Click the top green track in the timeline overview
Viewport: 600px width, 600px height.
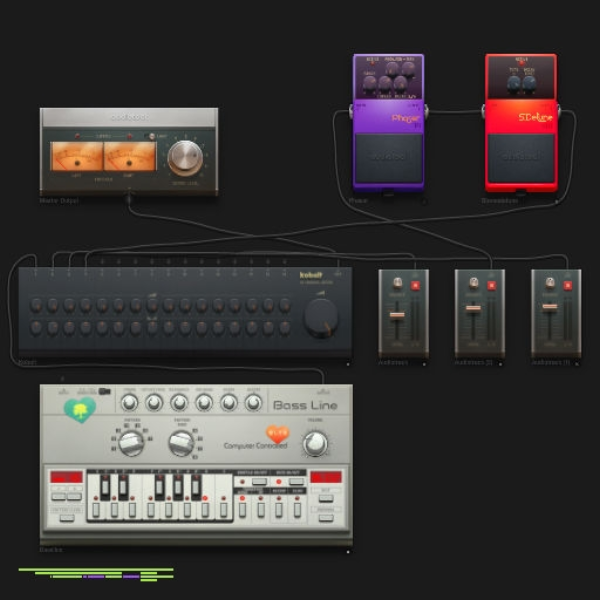[96, 569]
